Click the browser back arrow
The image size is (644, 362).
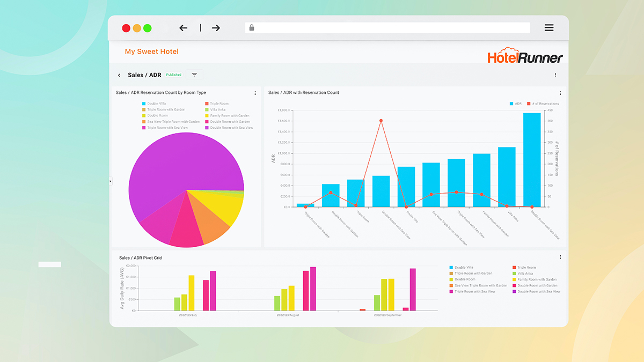pyautogui.click(x=183, y=28)
